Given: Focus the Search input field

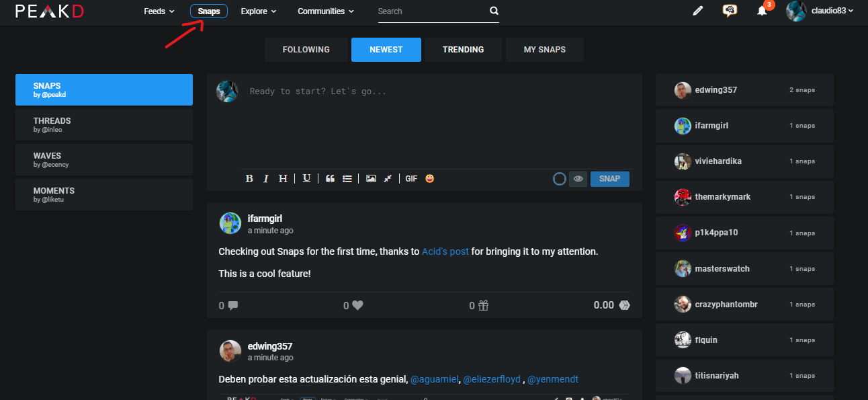Looking at the screenshot, I should (432, 11).
